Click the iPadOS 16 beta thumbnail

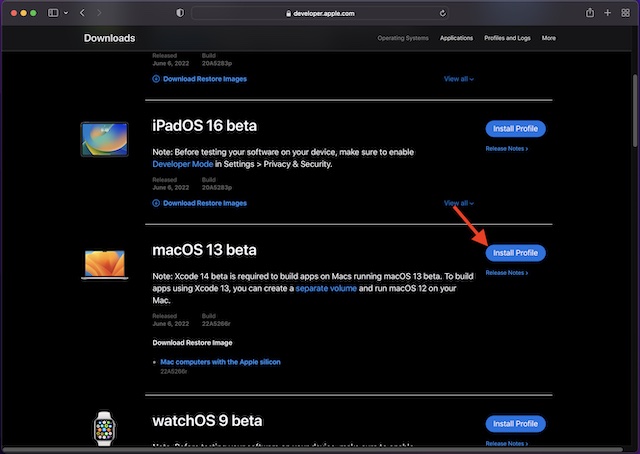(104, 139)
